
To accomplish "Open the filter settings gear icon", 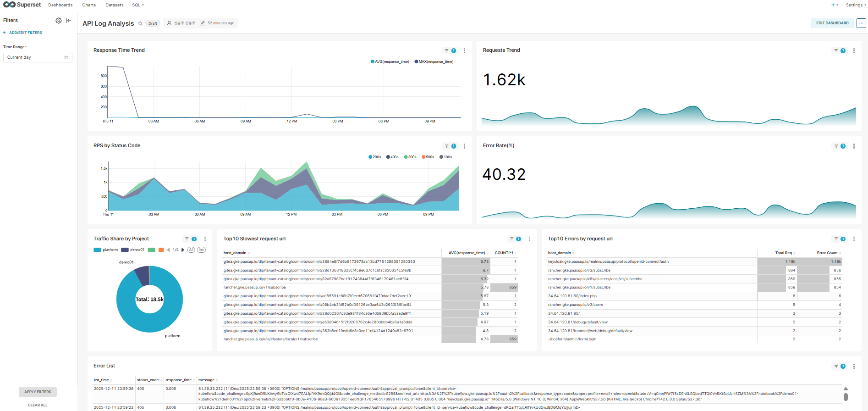I will tap(59, 21).
